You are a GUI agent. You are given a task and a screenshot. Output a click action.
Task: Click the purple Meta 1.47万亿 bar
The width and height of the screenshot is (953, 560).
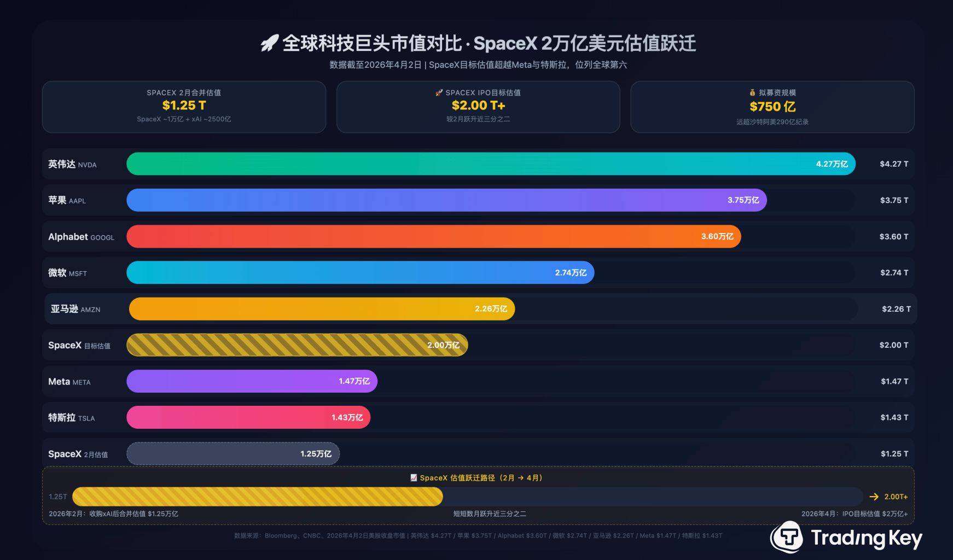pyautogui.click(x=252, y=381)
